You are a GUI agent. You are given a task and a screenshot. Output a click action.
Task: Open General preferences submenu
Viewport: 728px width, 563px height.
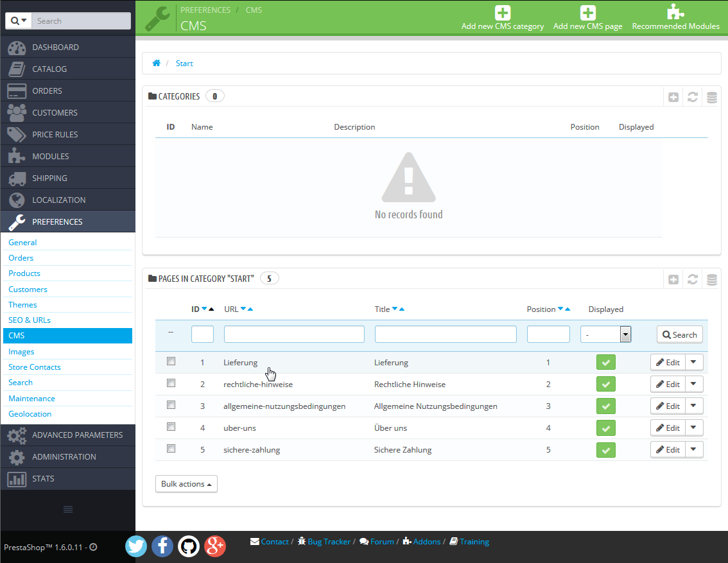pyautogui.click(x=22, y=242)
